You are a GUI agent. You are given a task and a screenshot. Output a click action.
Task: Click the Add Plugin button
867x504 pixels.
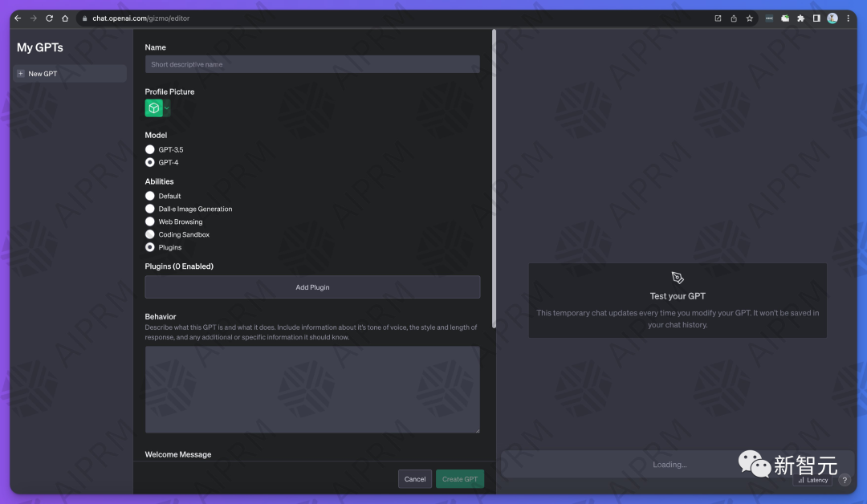pos(312,287)
